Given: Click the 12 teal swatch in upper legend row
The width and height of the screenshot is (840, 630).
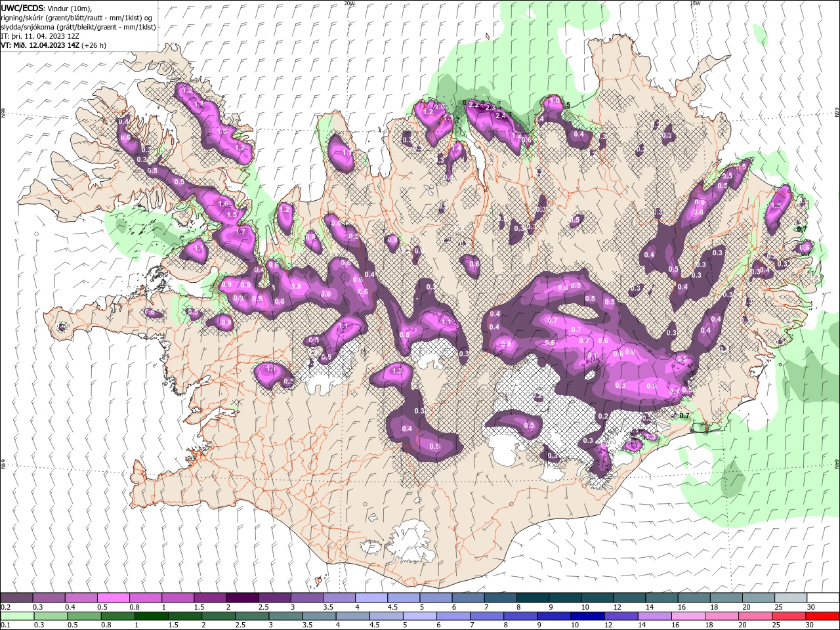Looking at the screenshot, I should [x=630, y=597].
